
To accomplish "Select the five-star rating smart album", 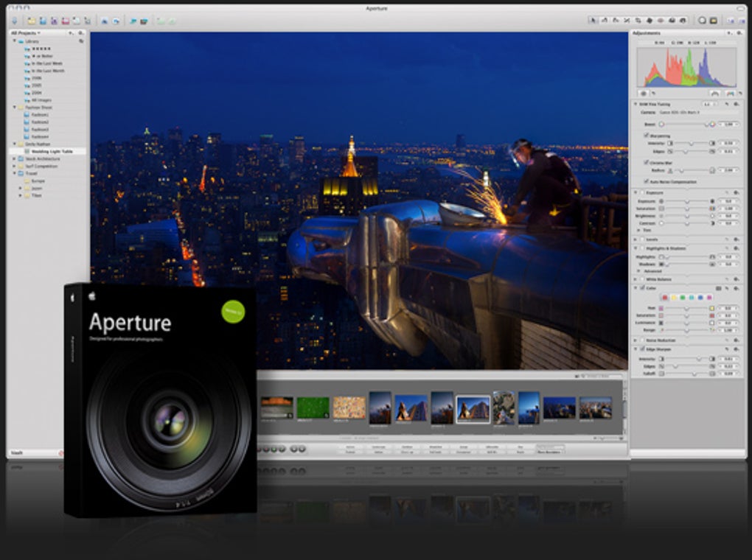I will (38, 49).
